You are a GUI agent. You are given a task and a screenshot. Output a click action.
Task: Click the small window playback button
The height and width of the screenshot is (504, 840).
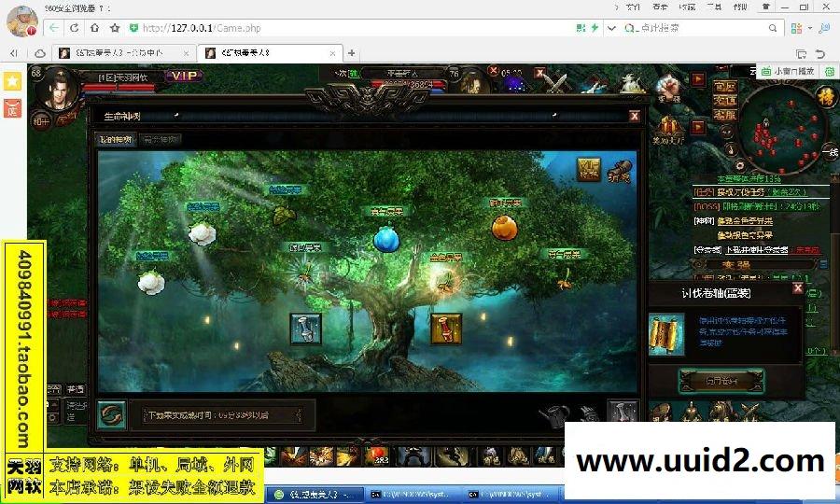[788, 71]
